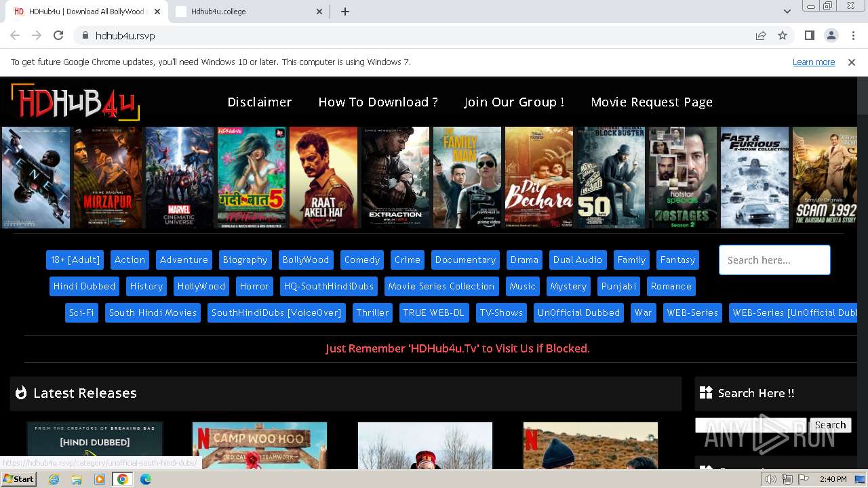
Task: Reload the current page
Action: (x=58, y=35)
